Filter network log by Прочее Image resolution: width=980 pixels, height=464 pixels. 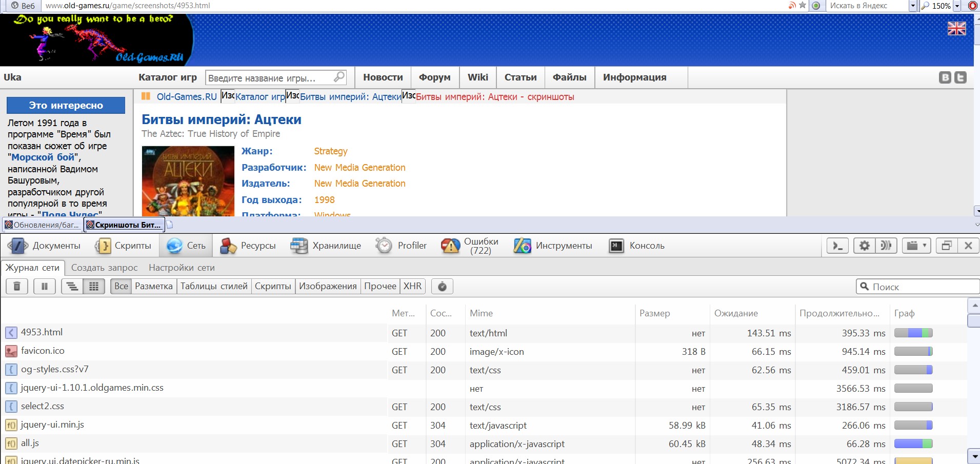click(380, 286)
